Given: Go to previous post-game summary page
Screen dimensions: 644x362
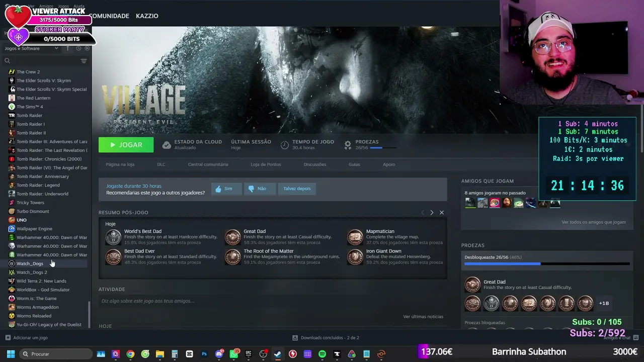Looking at the screenshot, I should (x=423, y=213).
